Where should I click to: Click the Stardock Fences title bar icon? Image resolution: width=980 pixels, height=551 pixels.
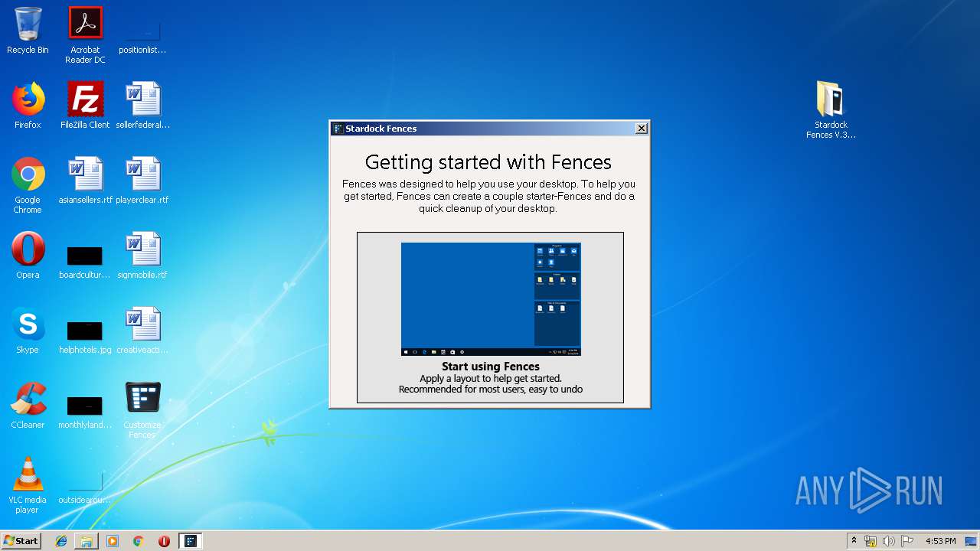click(x=338, y=129)
